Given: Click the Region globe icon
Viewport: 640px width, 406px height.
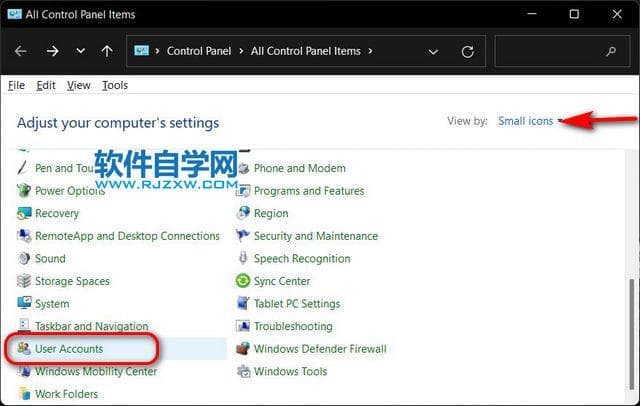Looking at the screenshot, I should point(243,213).
